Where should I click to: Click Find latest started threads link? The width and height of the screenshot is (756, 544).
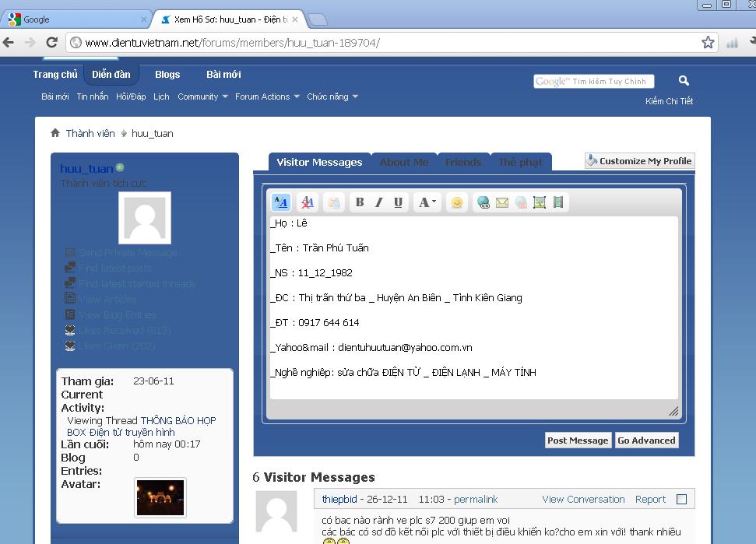coord(137,283)
